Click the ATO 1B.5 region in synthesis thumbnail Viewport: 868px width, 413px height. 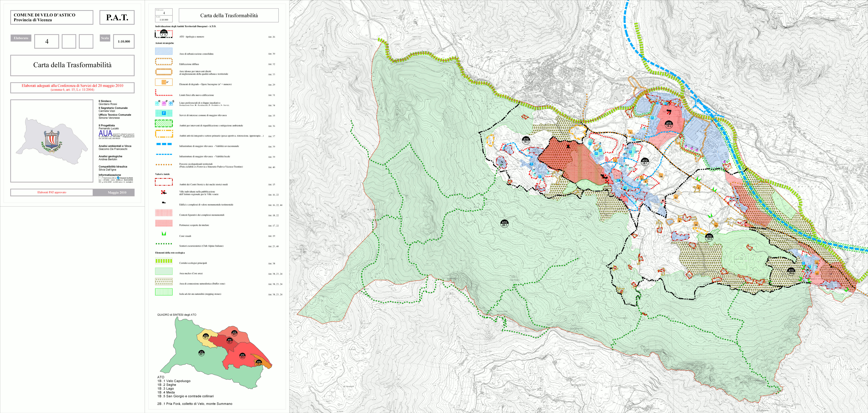tap(242, 356)
